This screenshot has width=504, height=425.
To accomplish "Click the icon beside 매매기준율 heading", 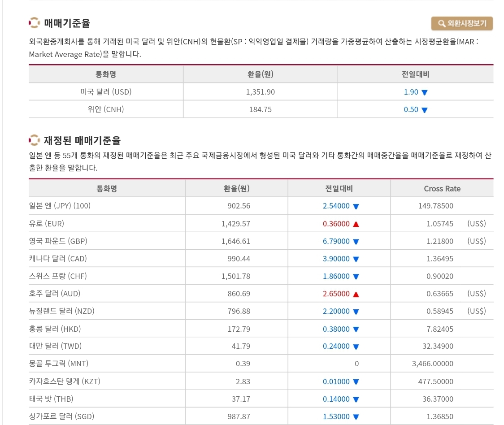I will coord(35,23).
